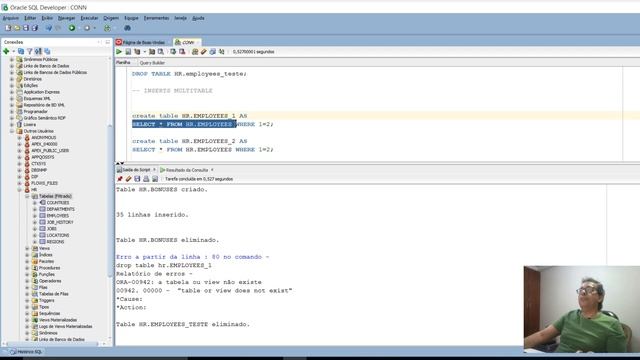Switch to the Query Builder tab
Image resolution: width=640 pixels, height=360 pixels.
152,63
